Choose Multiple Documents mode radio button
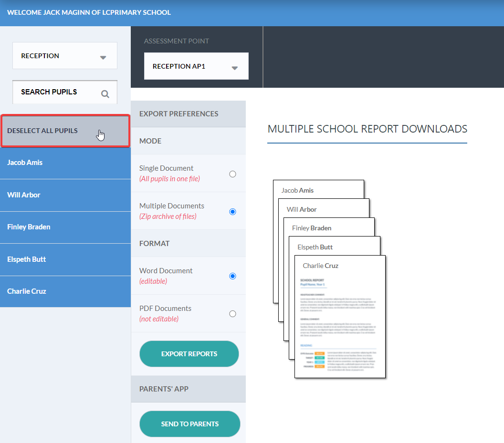This screenshot has width=504, height=443. pos(233,212)
